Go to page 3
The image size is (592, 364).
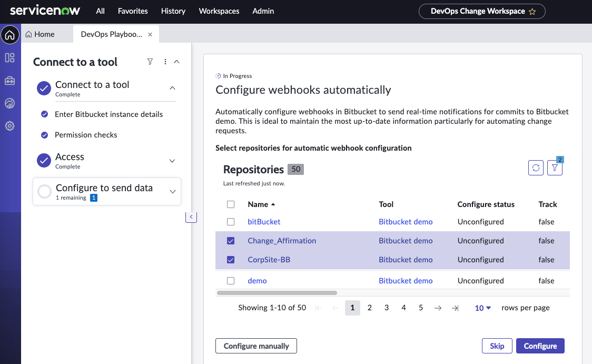click(x=387, y=308)
